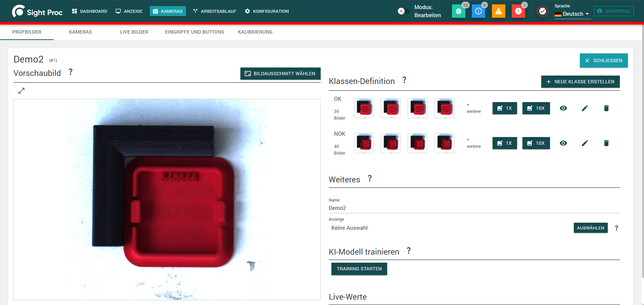Viewport: 644px width, 305px height.
Task: Switch to the Live-Bilder tab
Action: [x=134, y=32]
